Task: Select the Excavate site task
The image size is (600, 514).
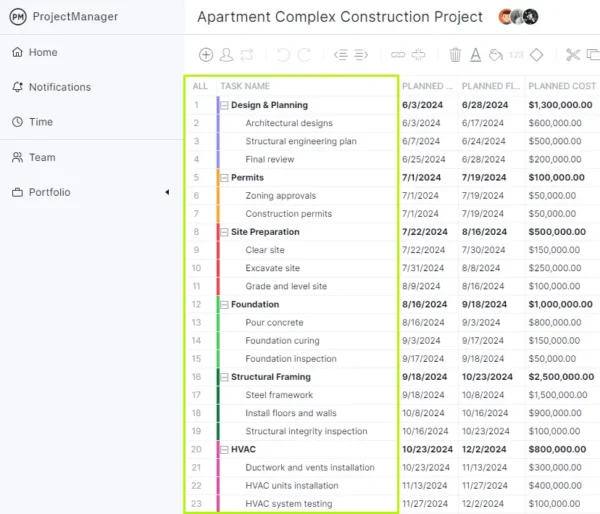Action: coord(272,268)
